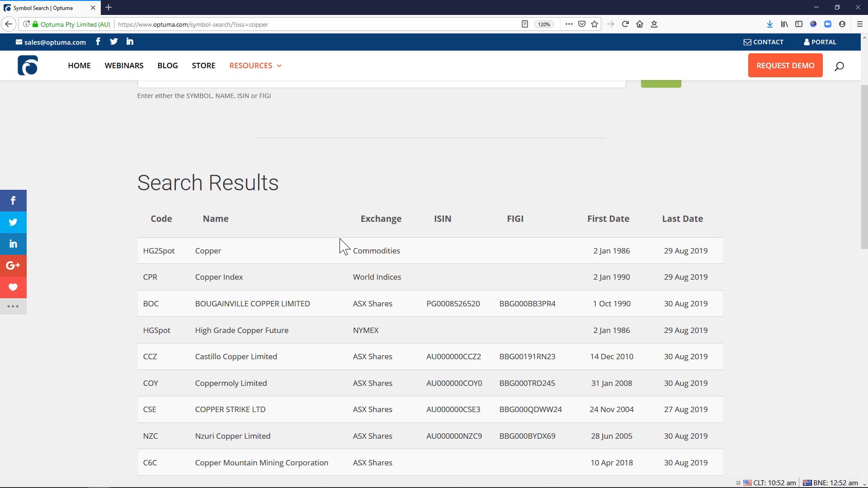The width and height of the screenshot is (868, 488).
Task: Click the page vertical scrollbar thumb
Action: pyautogui.click(x=864, y=166)
